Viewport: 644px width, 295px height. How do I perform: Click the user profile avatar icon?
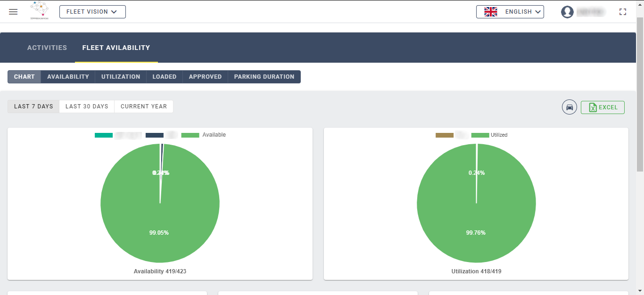point(567,12)
